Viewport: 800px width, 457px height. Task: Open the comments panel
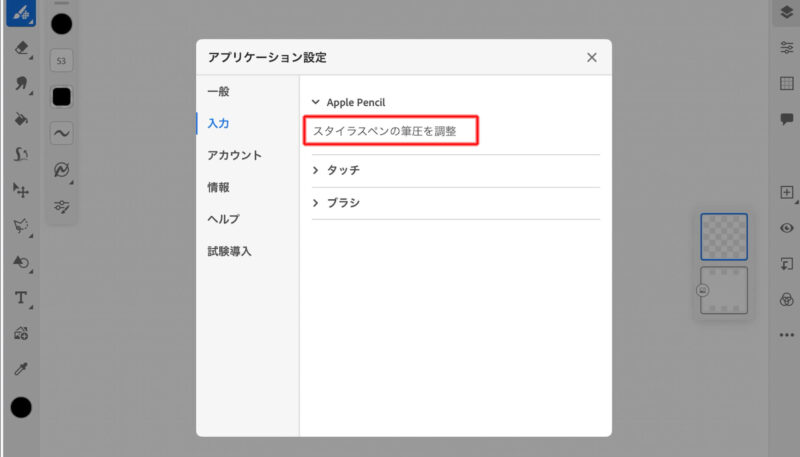point(787,119)
